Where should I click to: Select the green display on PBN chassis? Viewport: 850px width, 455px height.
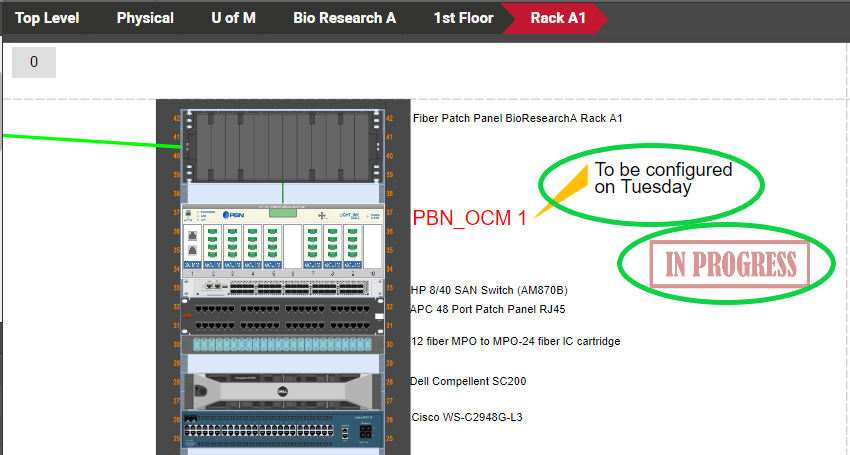282,213
